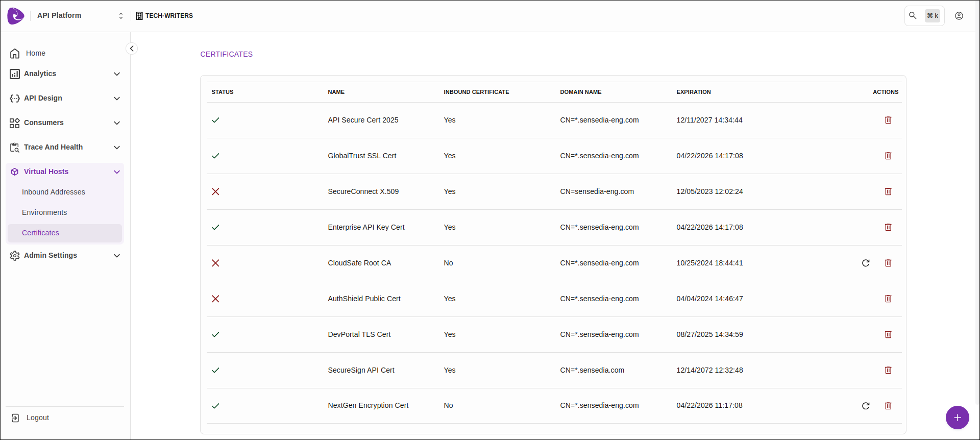Add a new certificate with plus button
Screen dimensions: 980x440
click(x=957, y=418)
